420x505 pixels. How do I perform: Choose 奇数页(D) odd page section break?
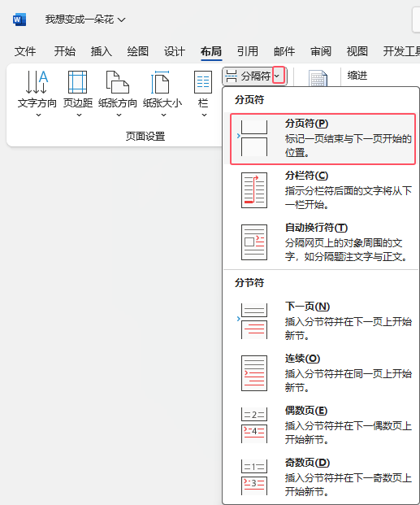321,478
